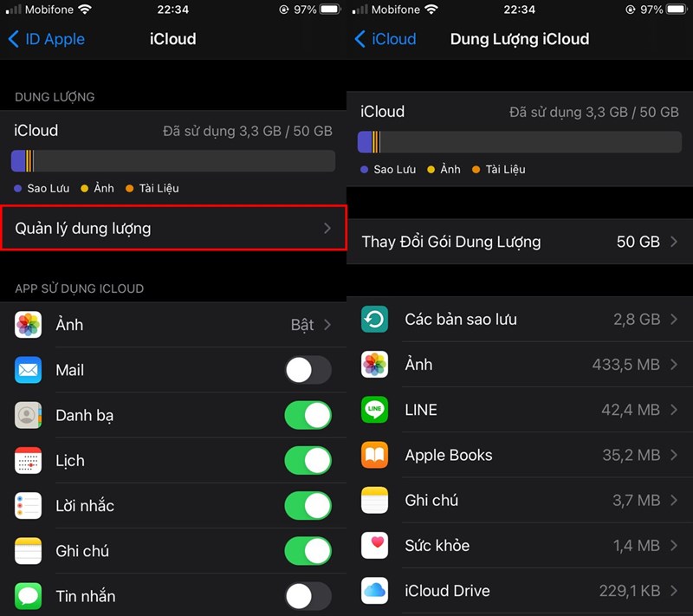Tap the left screen Wi-Fi status icon
This screenshot has width=693, height=616.
[85, 10]
